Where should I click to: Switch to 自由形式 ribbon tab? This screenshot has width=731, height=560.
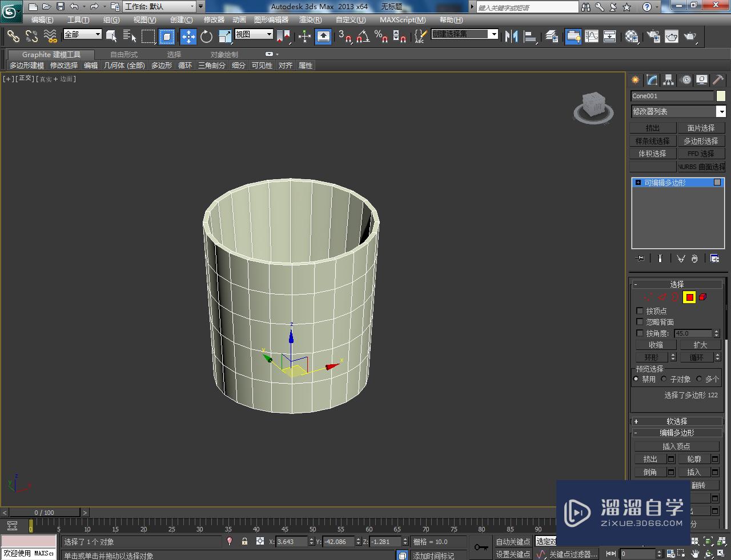(x=124, y=54)
